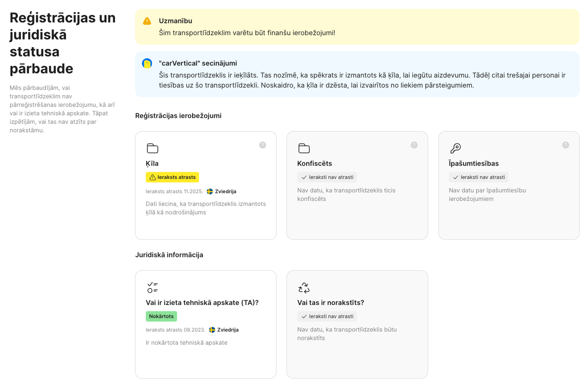Open help tooltip on Īpašumtiesības card
588x387 pixels.
point(565,145)
